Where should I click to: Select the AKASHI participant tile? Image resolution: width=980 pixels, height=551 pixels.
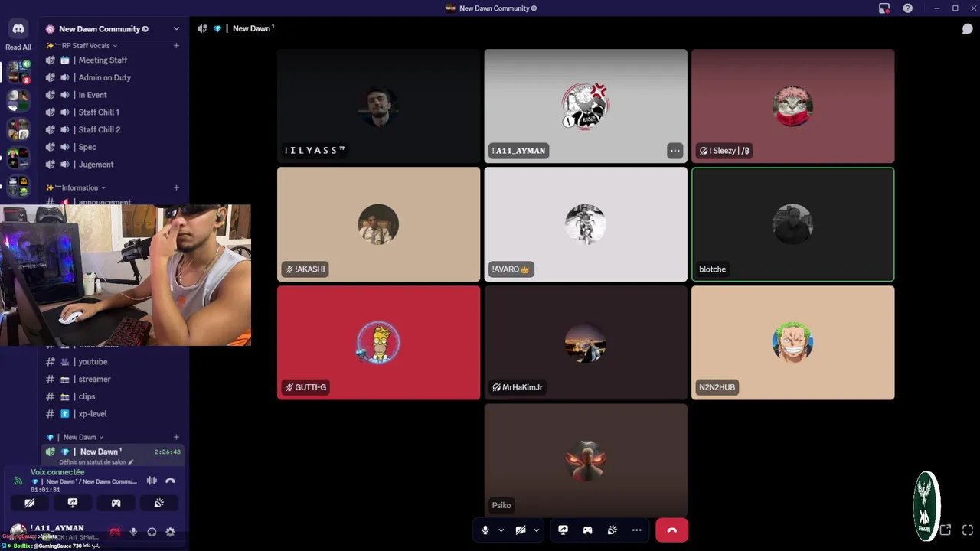[378, 224]
